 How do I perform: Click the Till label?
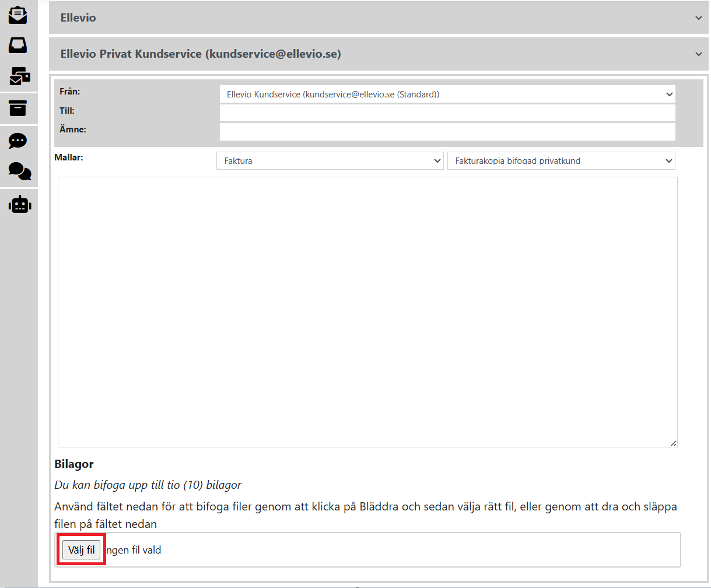click(67, 110)
